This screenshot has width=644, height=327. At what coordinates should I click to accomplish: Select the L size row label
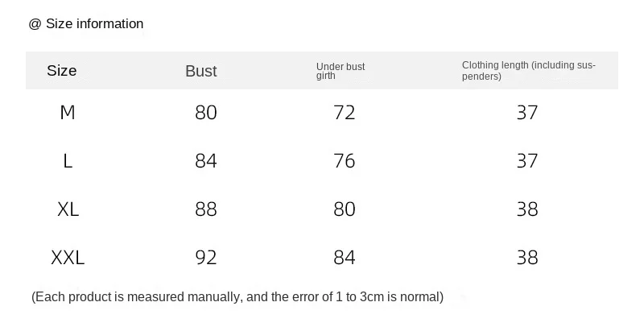pyautogui.click(x=68, y=161)
